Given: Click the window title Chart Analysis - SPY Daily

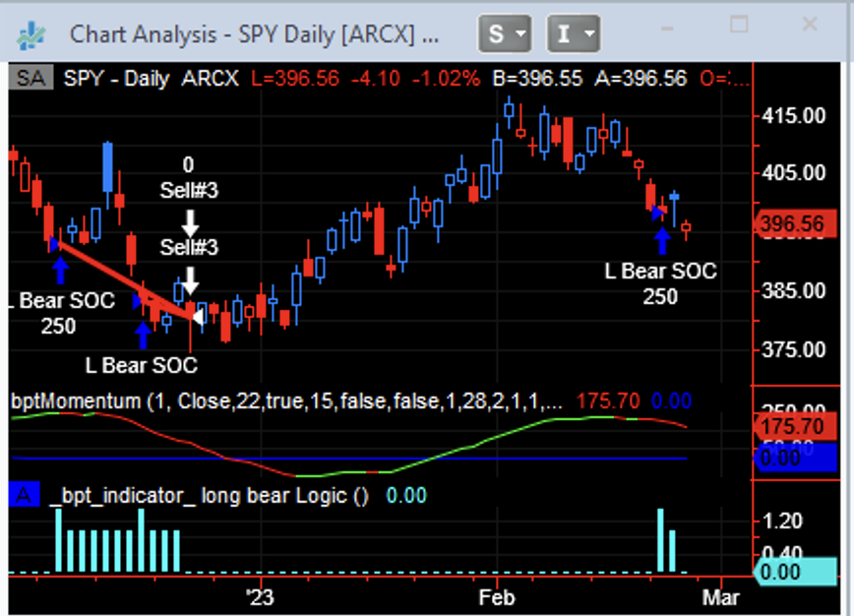Looking at the screenshot, I should pos(254,34).
